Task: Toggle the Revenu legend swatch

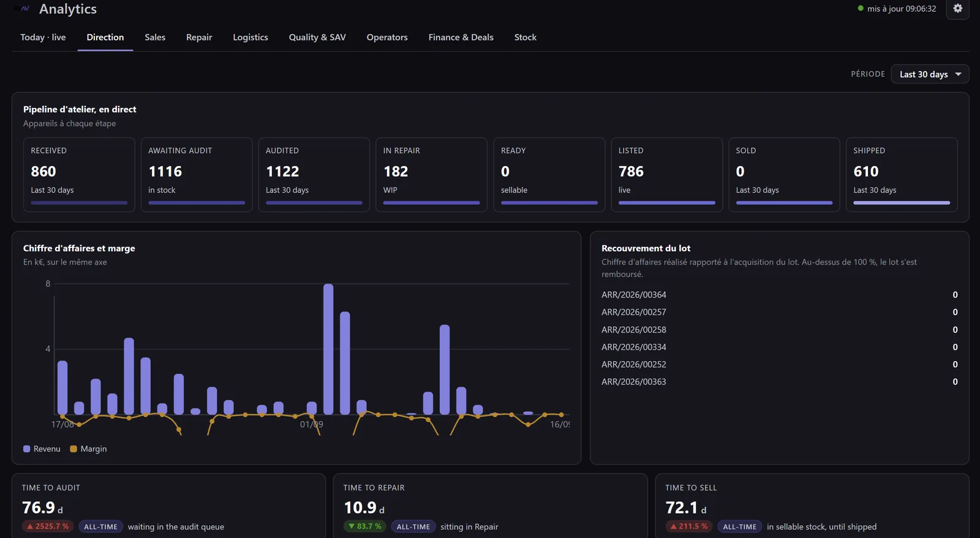Action: [x=27, y=449]
